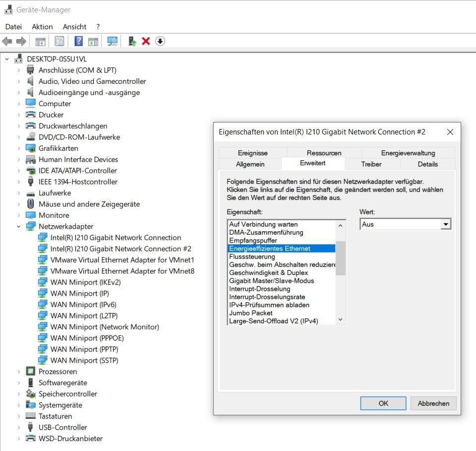Expand the Softwaregeräte category
Image resolution: width=476 pixels, height=451 pixels.
[19, 383]
